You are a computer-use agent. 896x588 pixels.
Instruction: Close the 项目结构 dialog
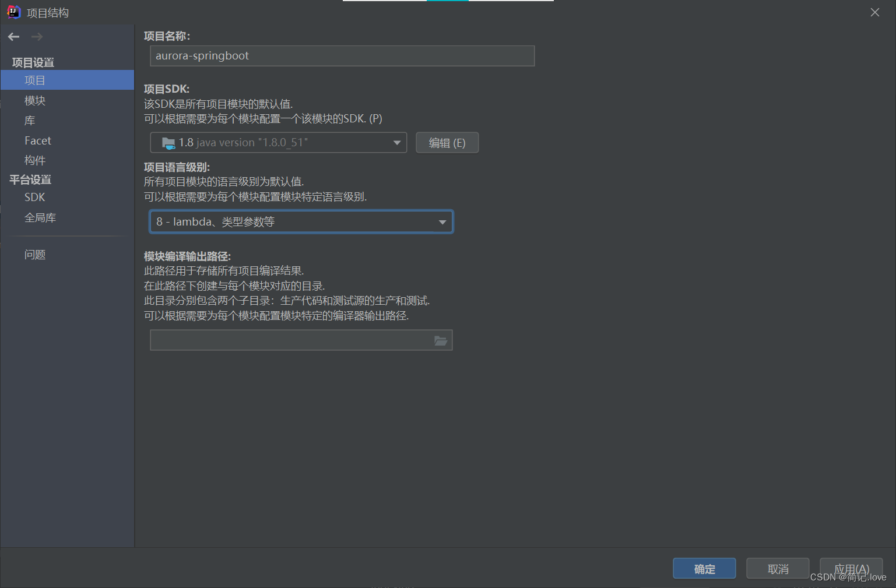(x=874, y=12)
